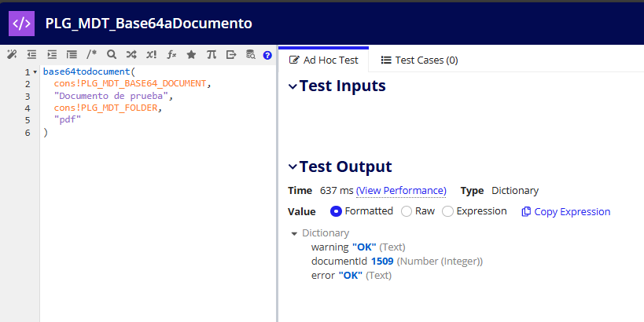Open help with the blue question mark
The height and width of the screenshot is (322, 644).
tap(267, 55)
